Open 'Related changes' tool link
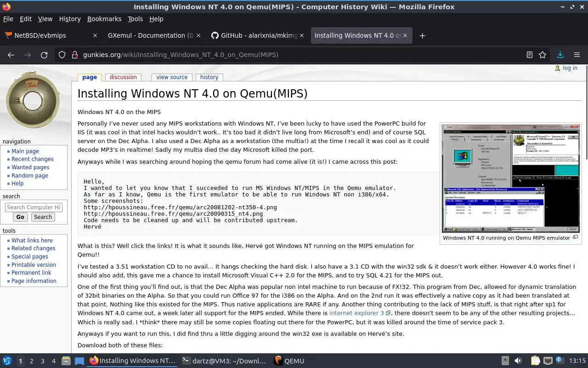The image size is (588, 368). 34,248
